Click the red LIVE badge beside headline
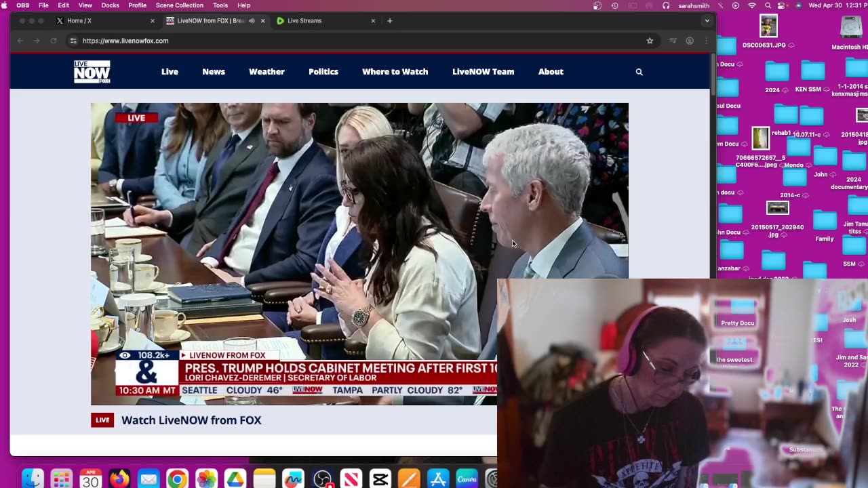The height and width of the screenshot is (488, 868). 102,420
